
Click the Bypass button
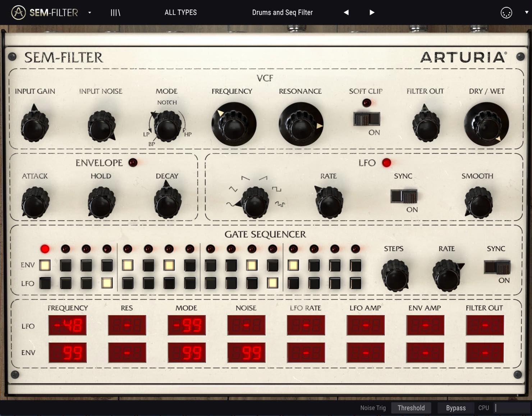pyautogui.click(x=456, y=408)
